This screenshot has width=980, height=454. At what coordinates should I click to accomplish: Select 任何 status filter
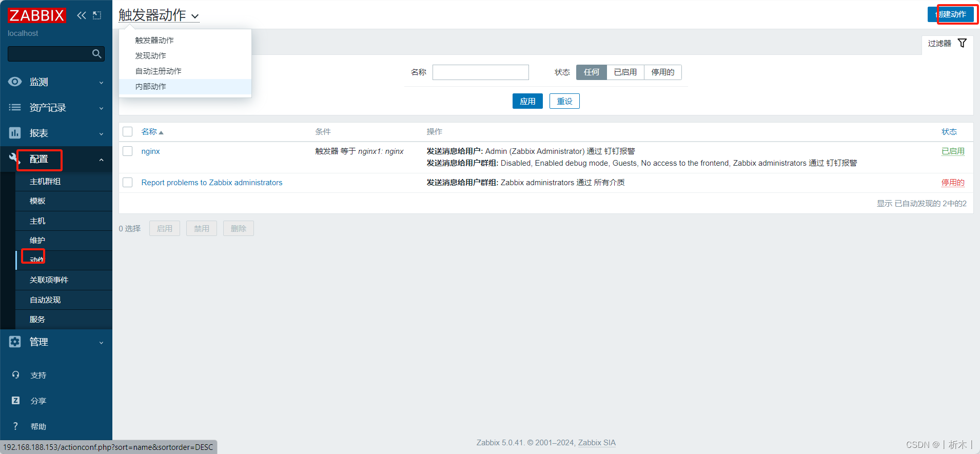click(592, 72)
